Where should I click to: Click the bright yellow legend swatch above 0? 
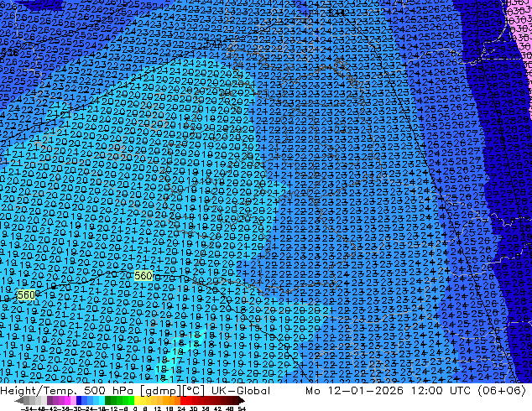[x=137, y=401]
